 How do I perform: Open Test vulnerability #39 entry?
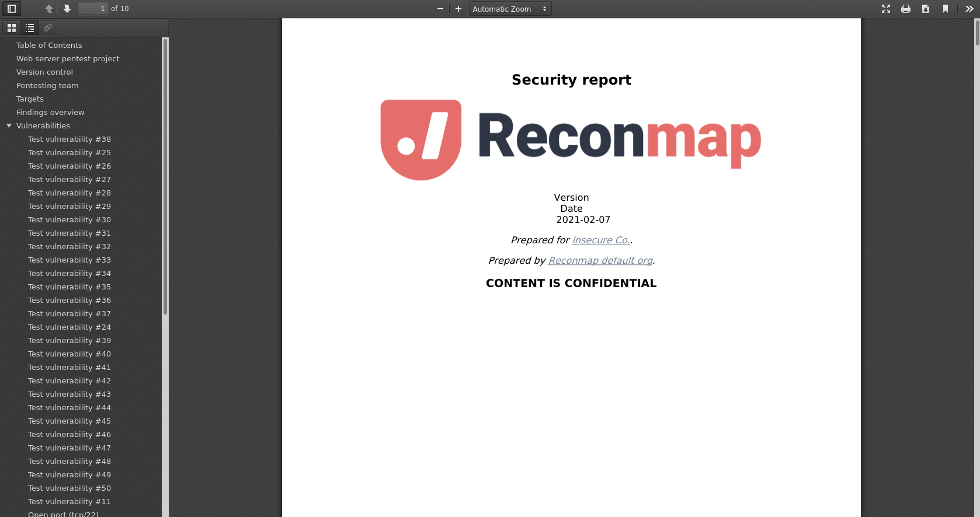[x=69, y=340]
